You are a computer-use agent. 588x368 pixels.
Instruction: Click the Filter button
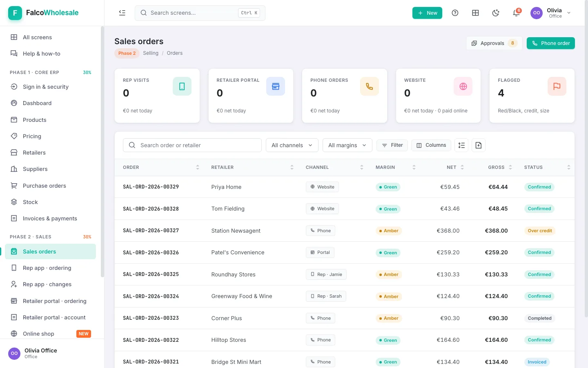point(392,145)
